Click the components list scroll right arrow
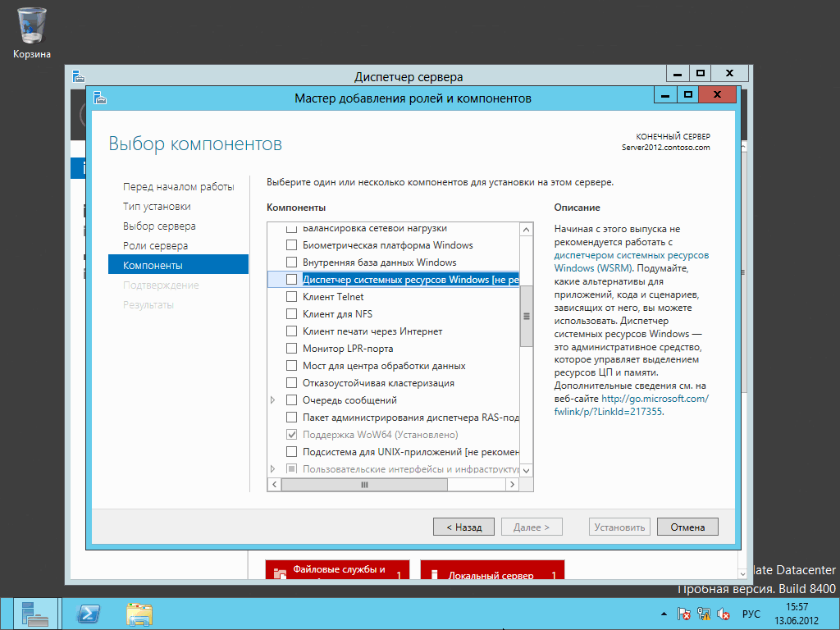Screen dimensions: 840x630 (x=513, y=485)
